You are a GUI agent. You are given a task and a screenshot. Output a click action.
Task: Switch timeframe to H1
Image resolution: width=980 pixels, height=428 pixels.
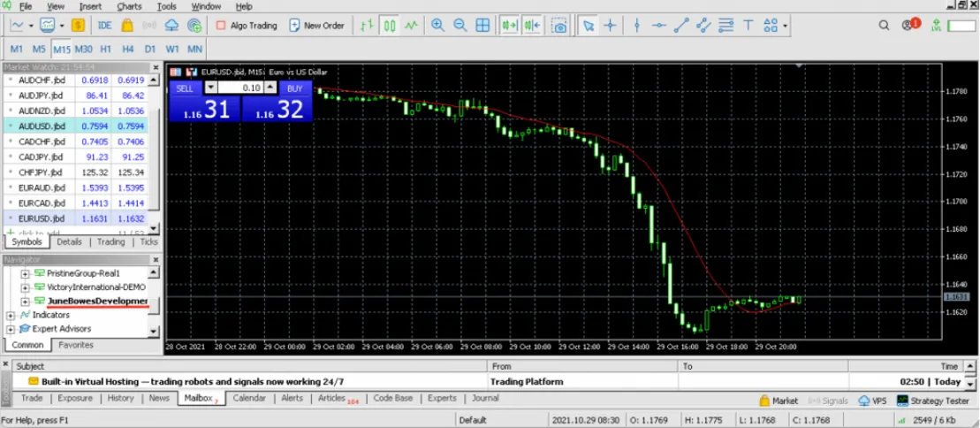[106, 49]
